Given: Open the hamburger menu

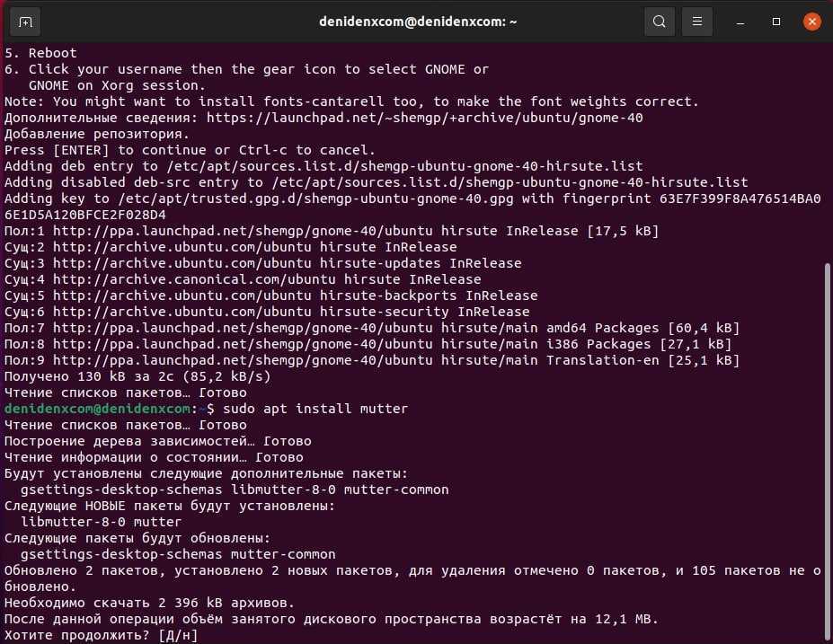Looking at the screenshot, I should coord(696,22).
